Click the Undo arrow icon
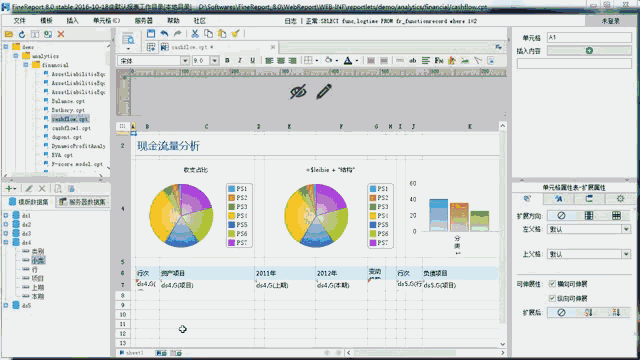640x360 pixels. [164, 34]
